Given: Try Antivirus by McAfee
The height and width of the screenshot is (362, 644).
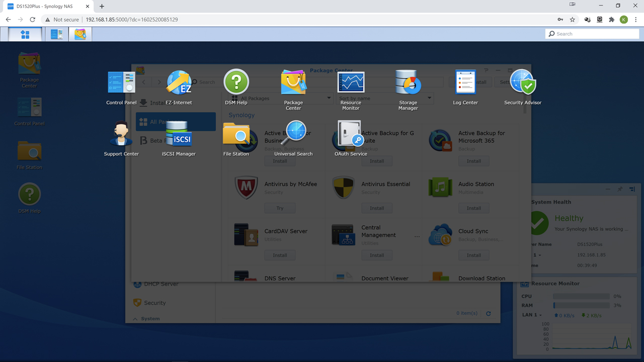Looking at the screenshot, I should click(280, 208).
